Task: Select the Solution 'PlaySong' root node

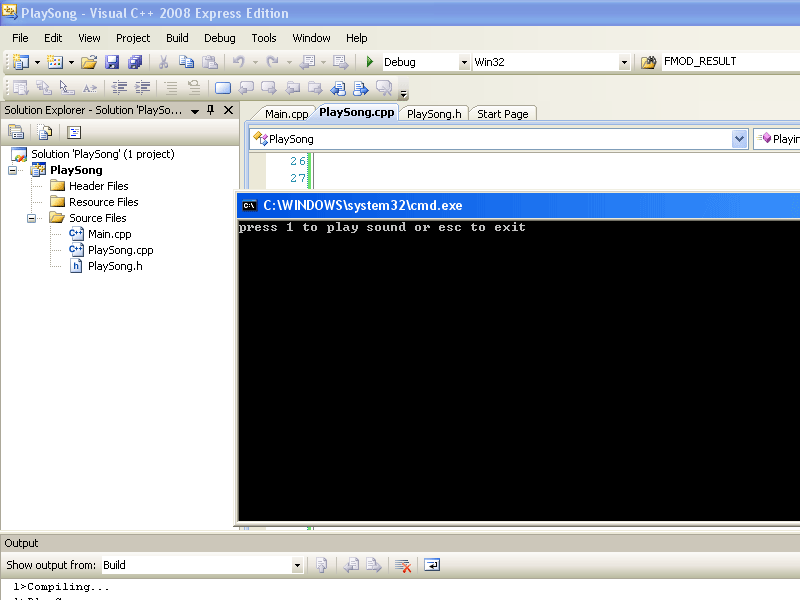Action: tap(103, 154)
